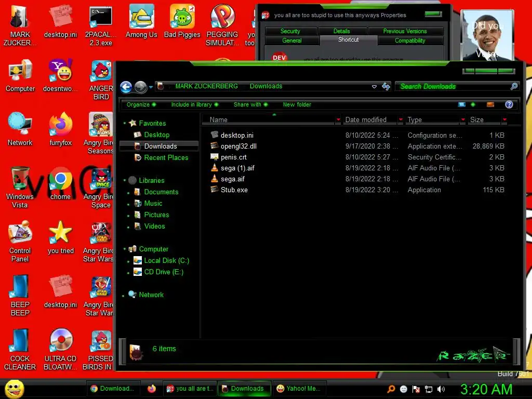Select Network in the navigation pane
This screenshot has width=532, height=399.
pos(151,295)
